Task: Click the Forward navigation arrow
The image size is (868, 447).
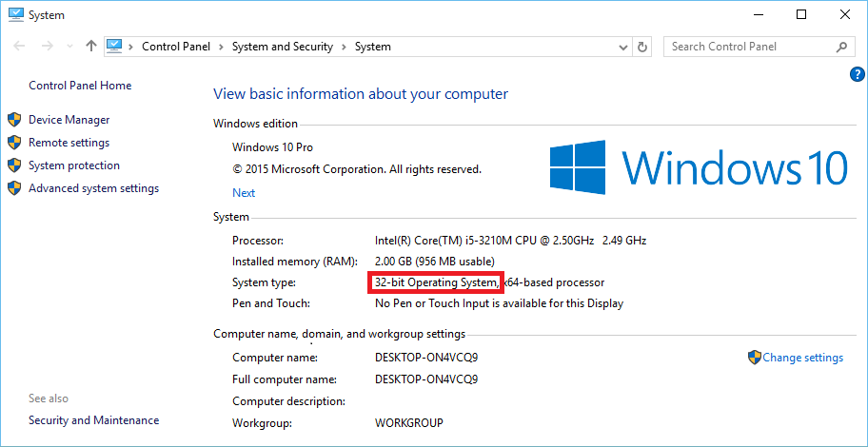Action: [x=48, y=47]
